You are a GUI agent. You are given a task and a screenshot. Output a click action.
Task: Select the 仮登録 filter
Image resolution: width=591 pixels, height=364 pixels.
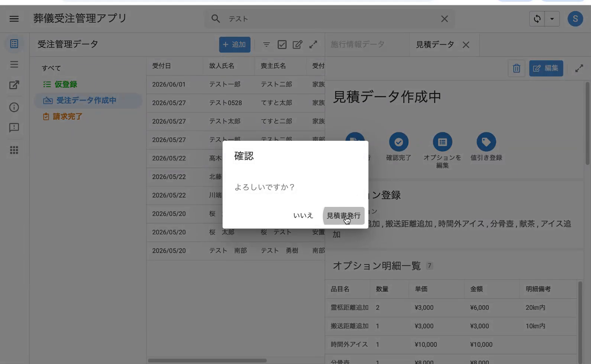coord(88,84)
